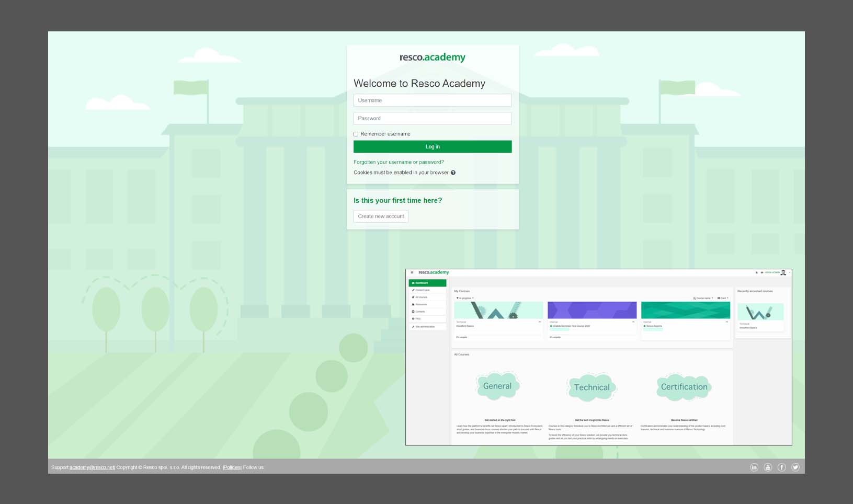Open the Policies link in the footer
The width and height of the screenshot is (853, 504).
click(232, 467)
